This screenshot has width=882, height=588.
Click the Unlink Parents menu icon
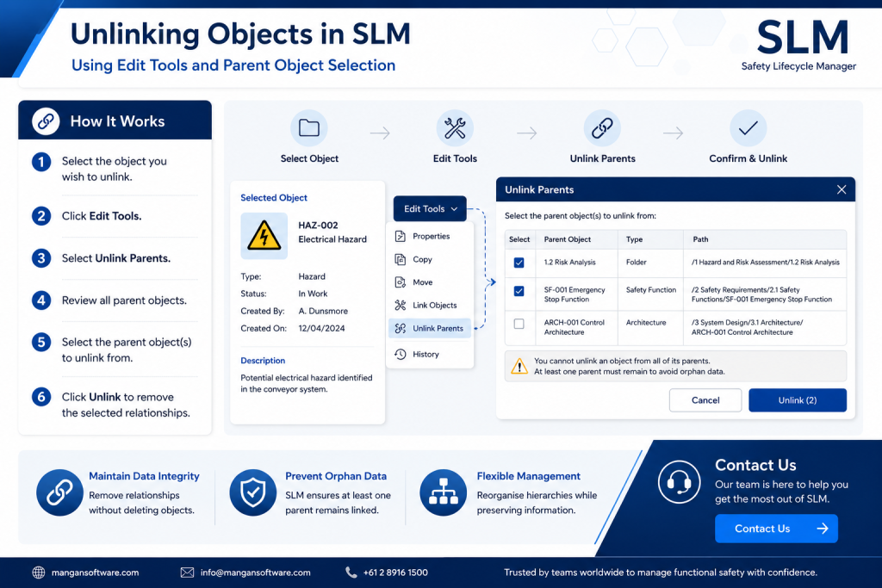(x=400, y=328)
